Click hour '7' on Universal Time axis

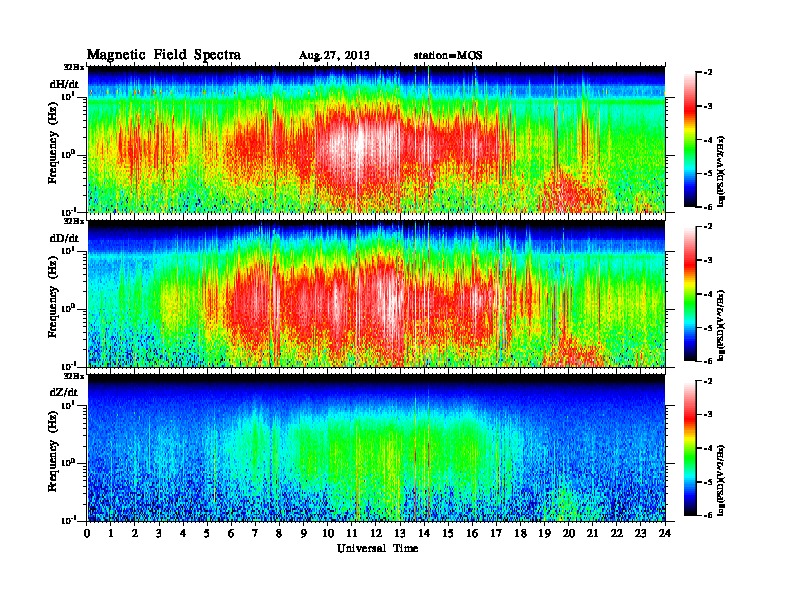255,533
